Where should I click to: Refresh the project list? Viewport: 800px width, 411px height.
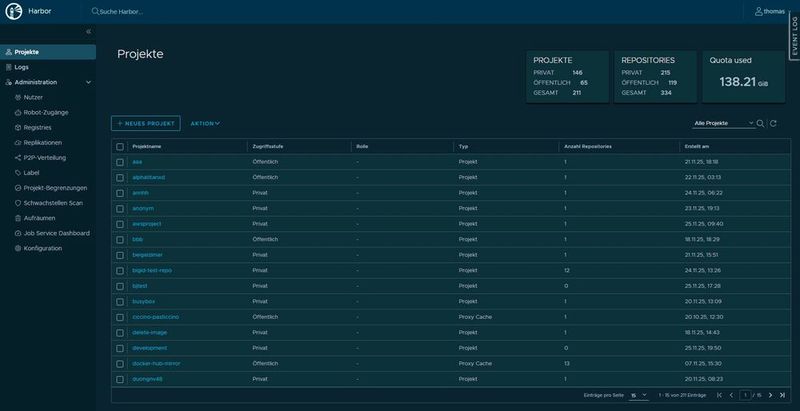click(773, 123)
